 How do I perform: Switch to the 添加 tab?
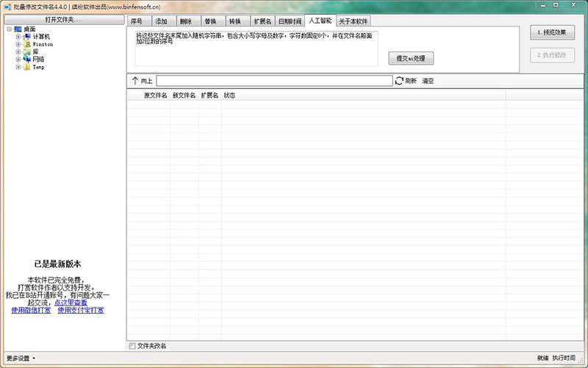[x=163, y=21]
